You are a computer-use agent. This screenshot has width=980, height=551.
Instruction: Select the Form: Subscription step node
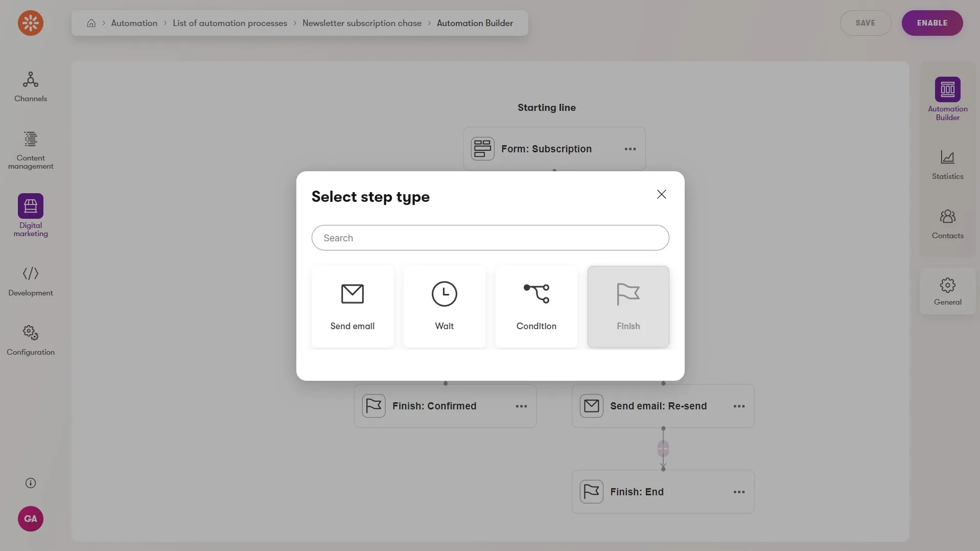554,149
